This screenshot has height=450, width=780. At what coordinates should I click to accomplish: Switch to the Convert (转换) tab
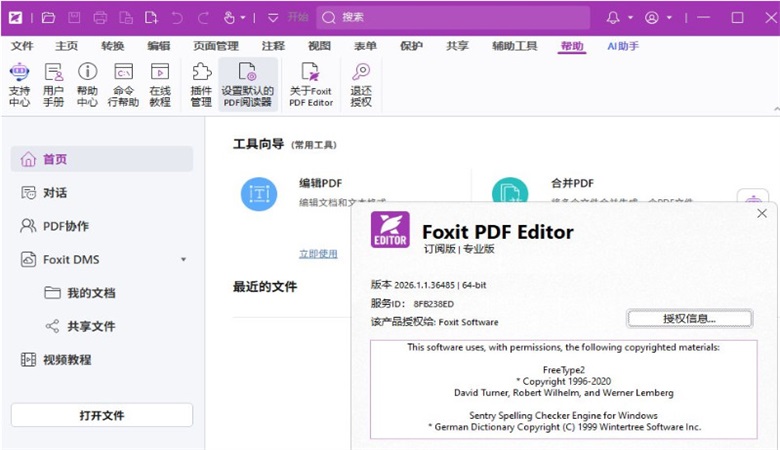point(112,46)
